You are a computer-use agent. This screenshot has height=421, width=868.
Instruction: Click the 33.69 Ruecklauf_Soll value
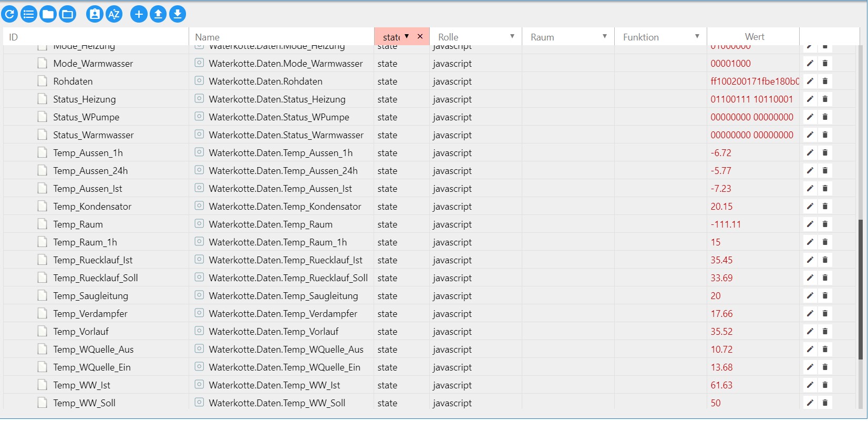[x=721, y=278]
